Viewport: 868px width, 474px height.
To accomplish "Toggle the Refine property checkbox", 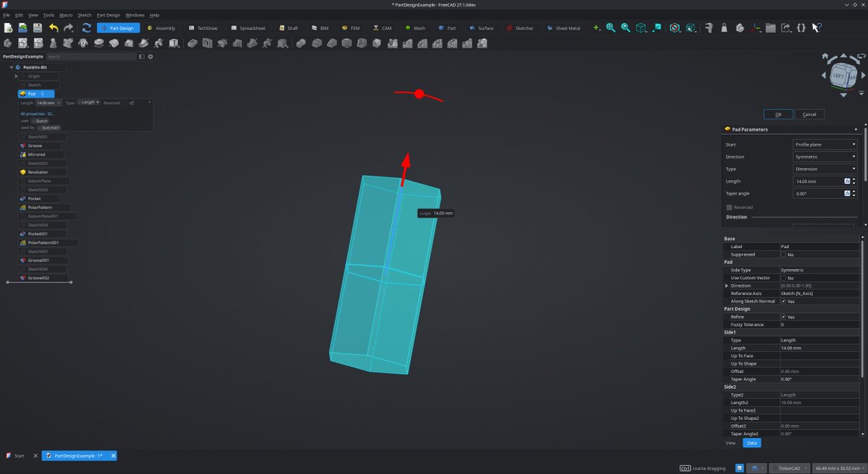I will point(783,317).
